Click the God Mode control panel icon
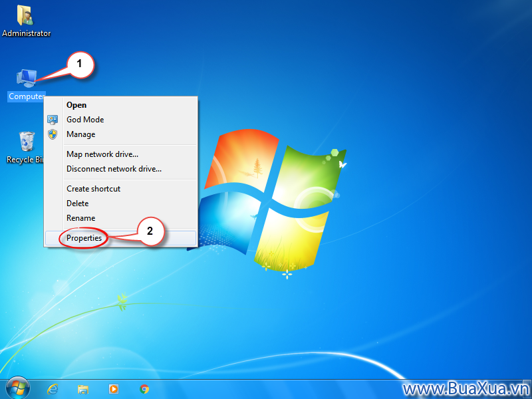This screenshot has height=399, width=532. (53, 120)
